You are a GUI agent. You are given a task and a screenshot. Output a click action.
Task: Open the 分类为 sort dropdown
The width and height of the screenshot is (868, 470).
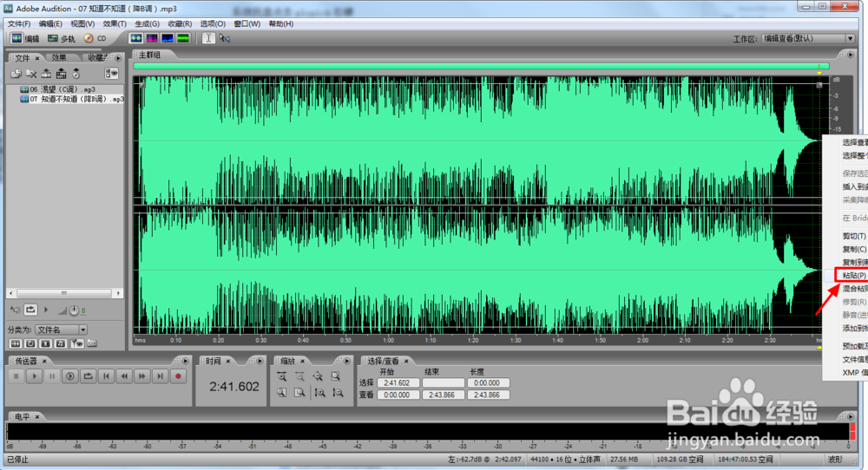(x=61, y=330)
